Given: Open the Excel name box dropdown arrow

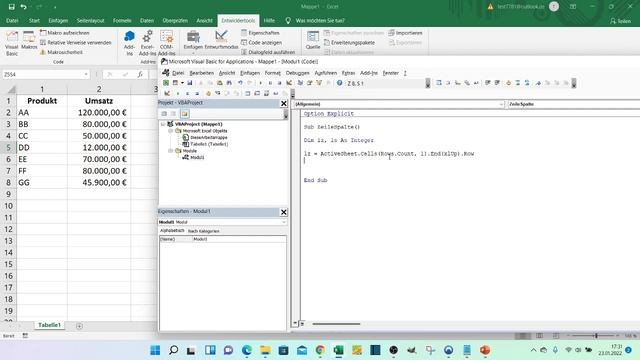Looking at the screenshot, I should click(86, 75).
